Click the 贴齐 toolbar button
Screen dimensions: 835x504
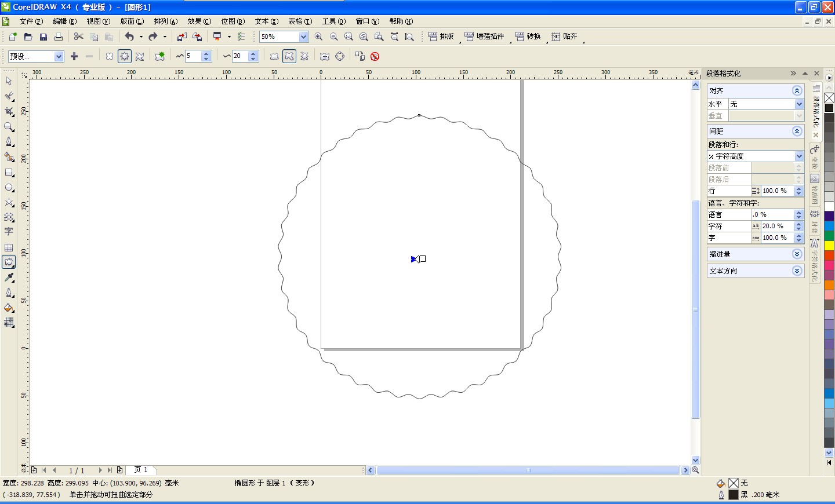point(564,36)
